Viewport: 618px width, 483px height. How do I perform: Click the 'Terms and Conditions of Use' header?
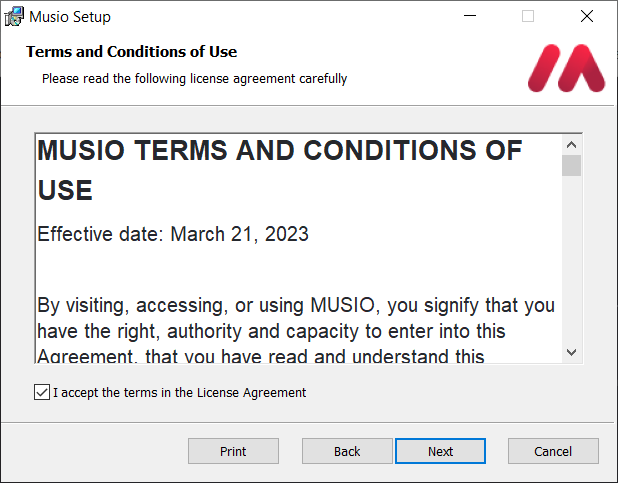pos(131,52)
